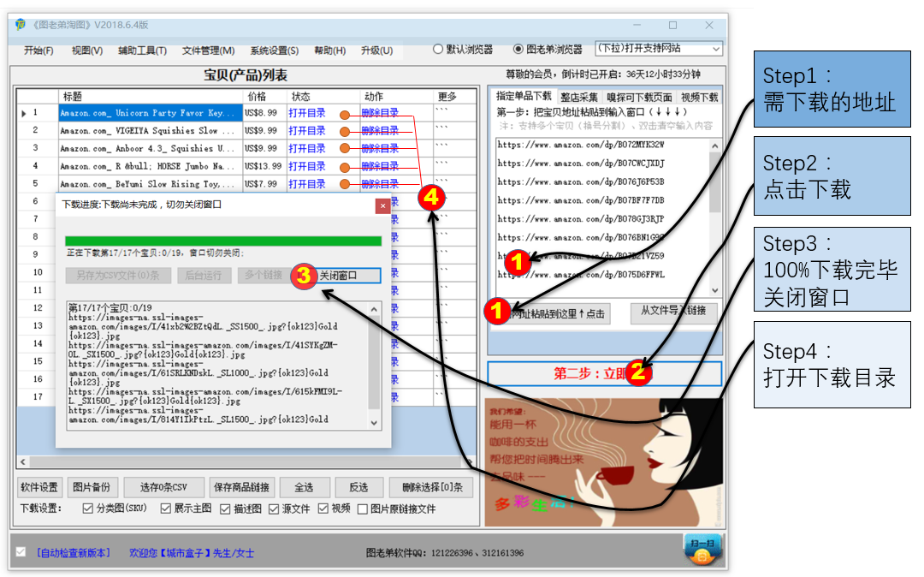The width and height of the screenshot is (924, 577).
Task: Toggle the 描述图 checkbox
Action: (225, 509)
